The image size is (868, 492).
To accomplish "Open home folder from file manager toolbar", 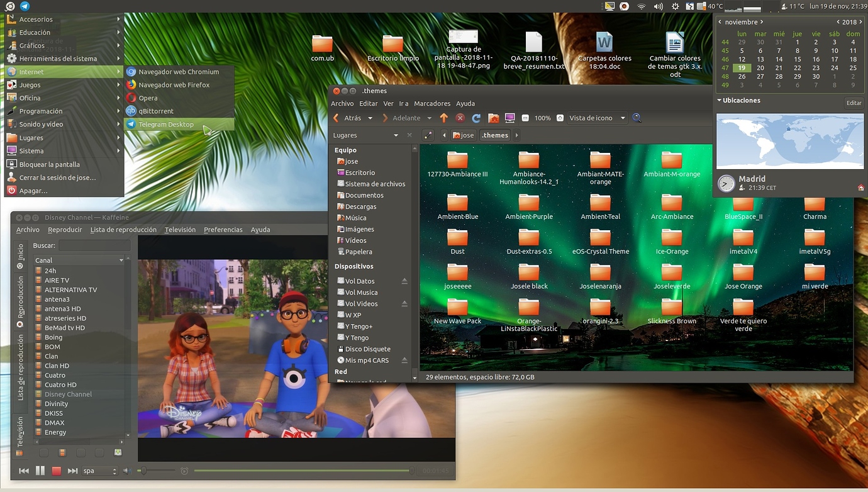I will 493,118.
